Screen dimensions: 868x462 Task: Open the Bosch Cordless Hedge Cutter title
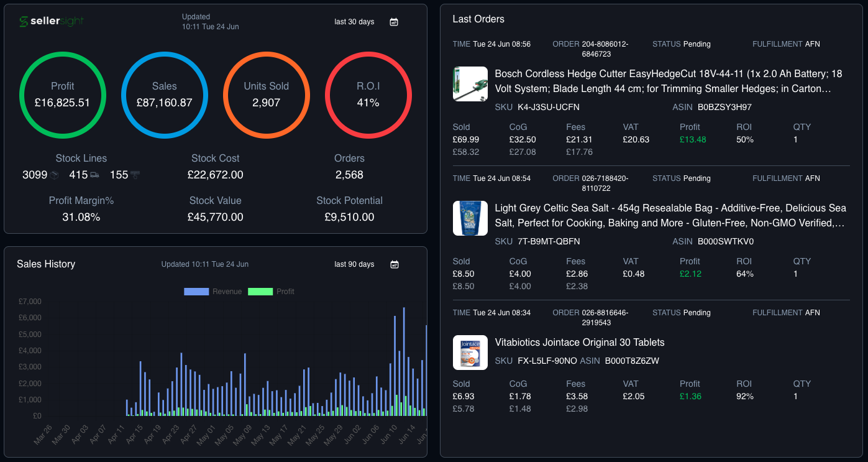[x=669, y=81]
